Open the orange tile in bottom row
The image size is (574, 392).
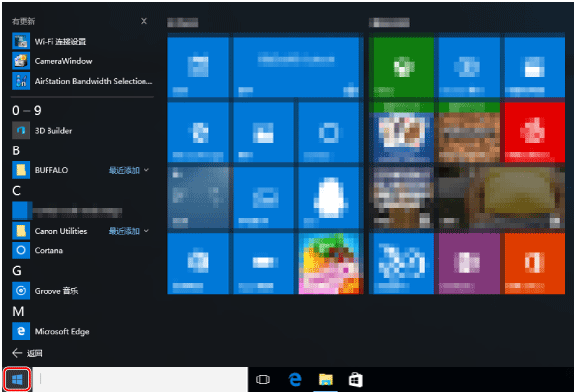point(534,263)
